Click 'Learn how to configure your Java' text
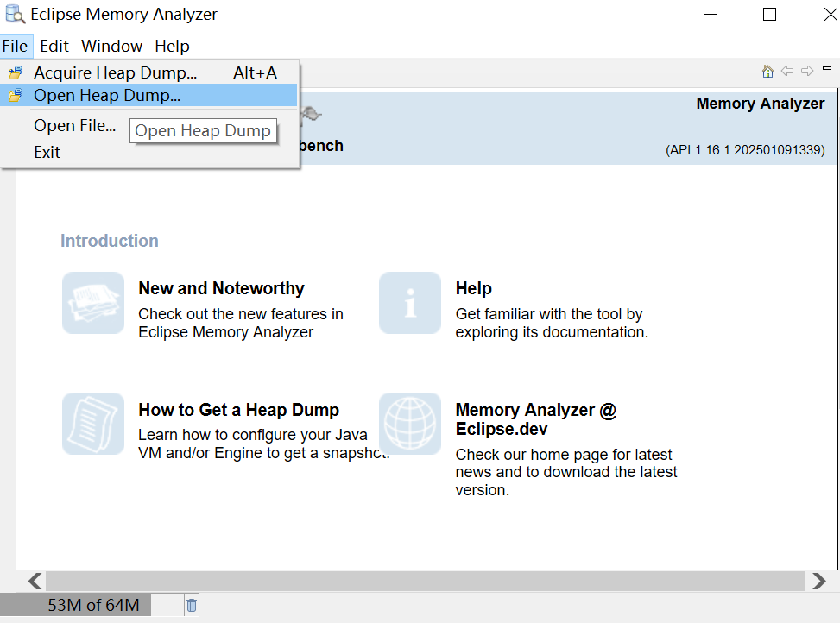 (262, 444)
